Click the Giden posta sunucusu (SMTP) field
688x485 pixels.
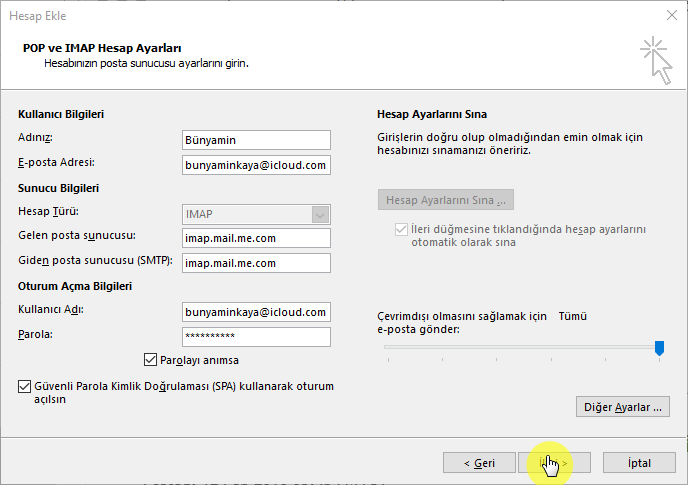click(x=256, y=263)
